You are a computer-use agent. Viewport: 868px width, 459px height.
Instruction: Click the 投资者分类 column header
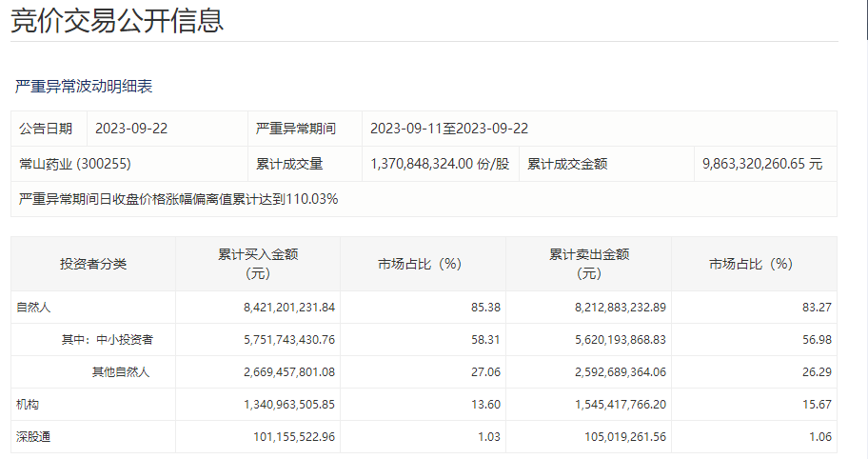(x=93, y=264)
